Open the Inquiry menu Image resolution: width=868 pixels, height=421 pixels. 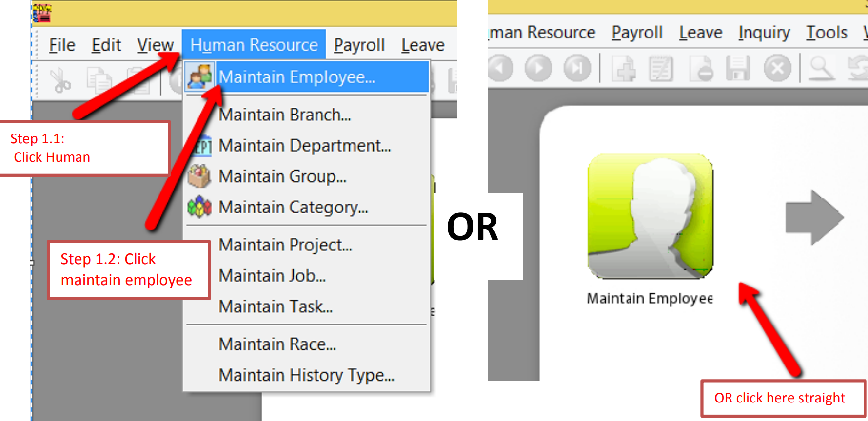(764, 33)
